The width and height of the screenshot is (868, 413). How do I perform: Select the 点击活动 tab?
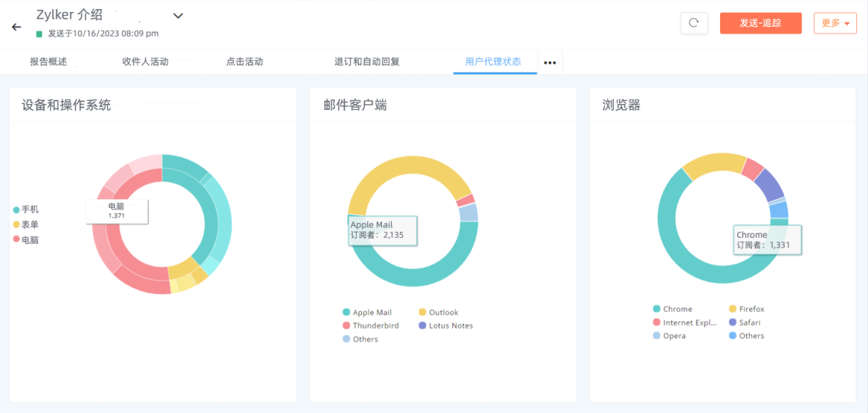pos(244,62)
